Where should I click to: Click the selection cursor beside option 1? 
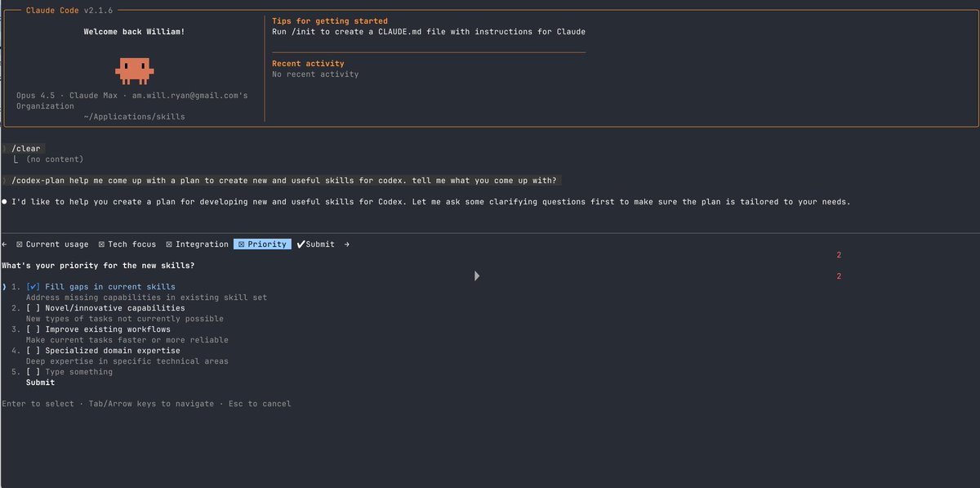[4, 287]
